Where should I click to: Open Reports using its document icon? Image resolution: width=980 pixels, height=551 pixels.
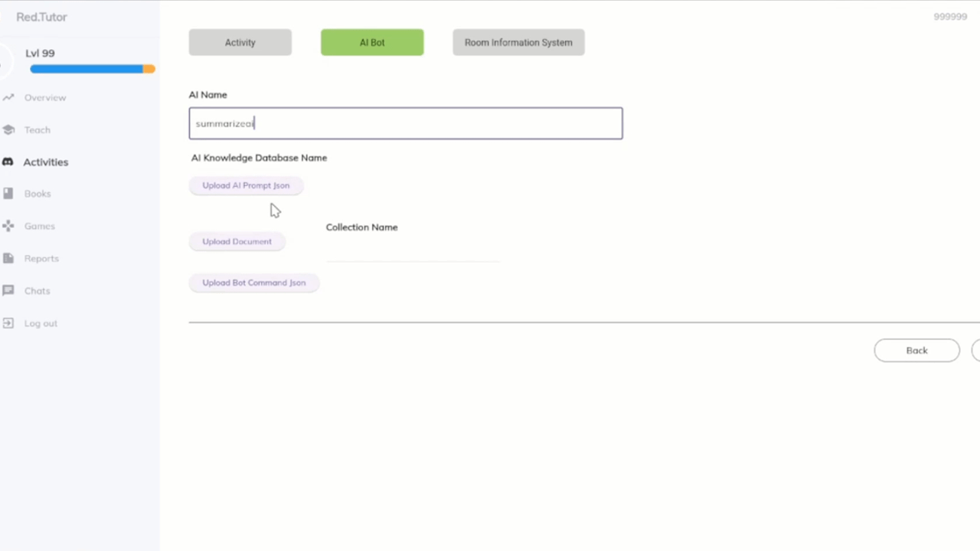click(x=8, y=259)
